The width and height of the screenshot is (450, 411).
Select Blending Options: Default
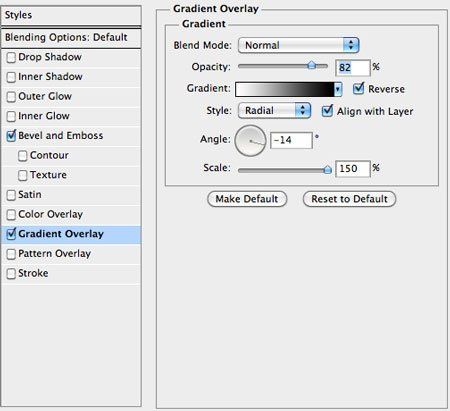click(71, 37)
